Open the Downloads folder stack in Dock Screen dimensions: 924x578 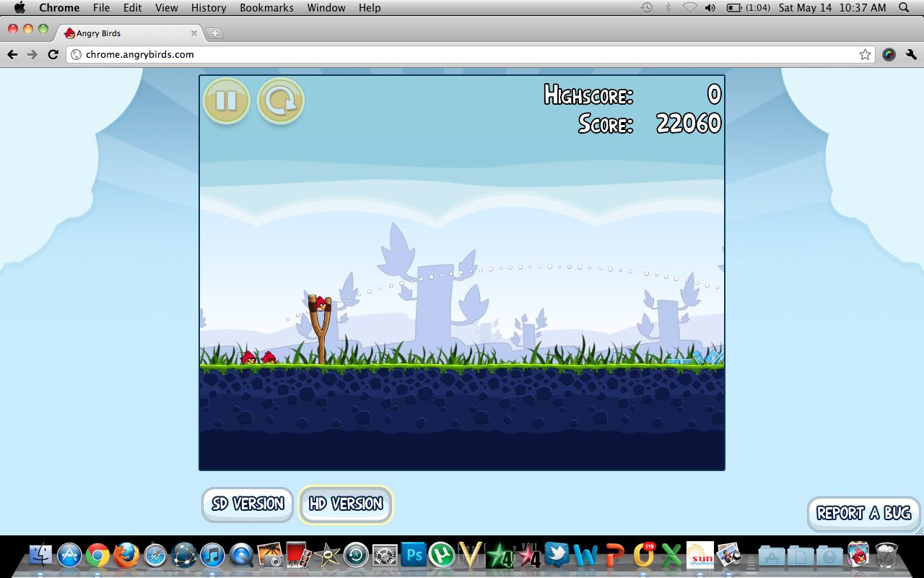point(829,555)
